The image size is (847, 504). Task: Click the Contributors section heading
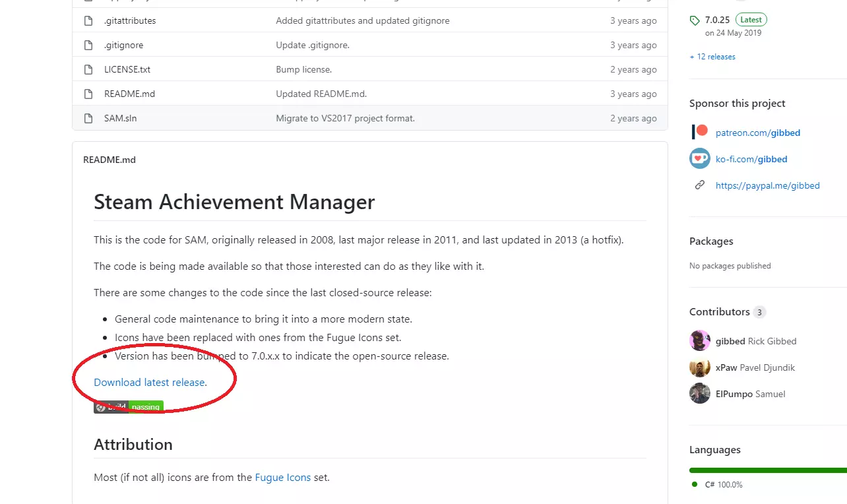[720, 312]
